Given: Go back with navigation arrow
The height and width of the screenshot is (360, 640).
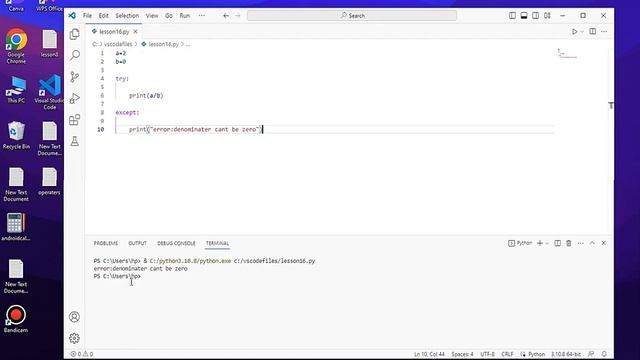Looking at the screenshot, I should point(226,16).
